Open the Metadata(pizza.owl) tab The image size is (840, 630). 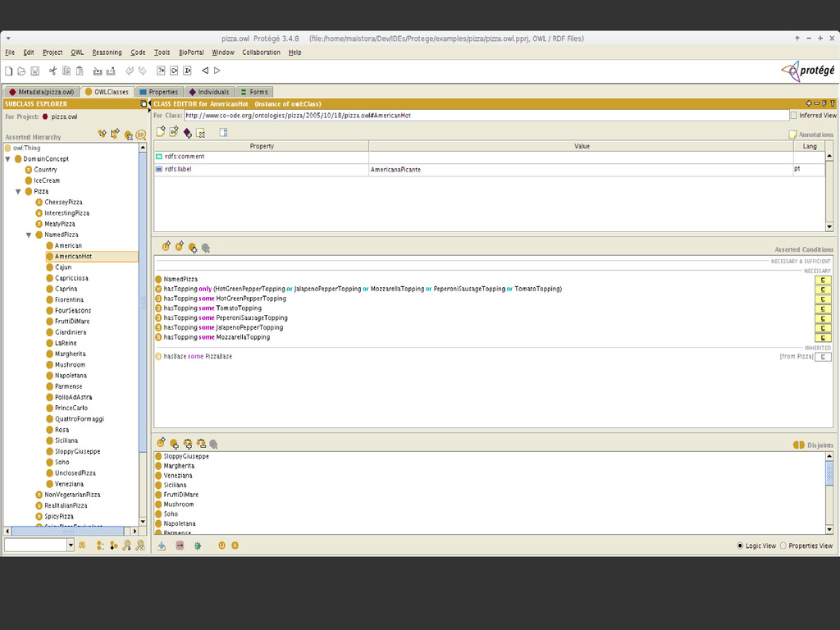42,92
